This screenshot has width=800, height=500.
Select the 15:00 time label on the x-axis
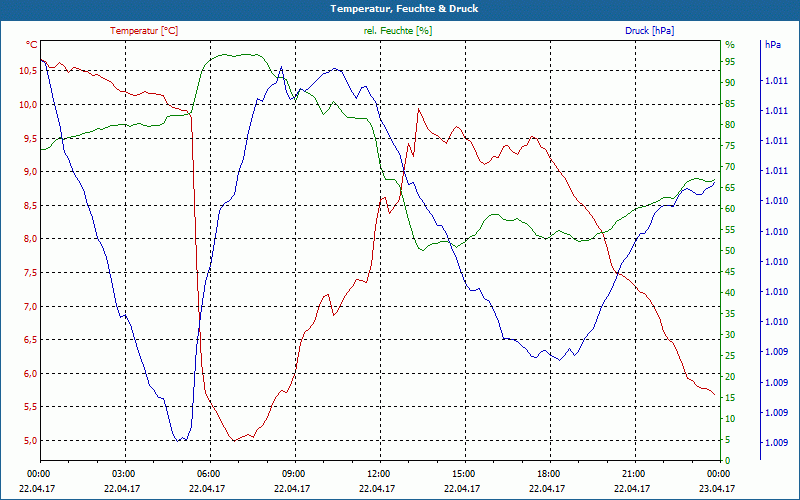tap(463, 474)
